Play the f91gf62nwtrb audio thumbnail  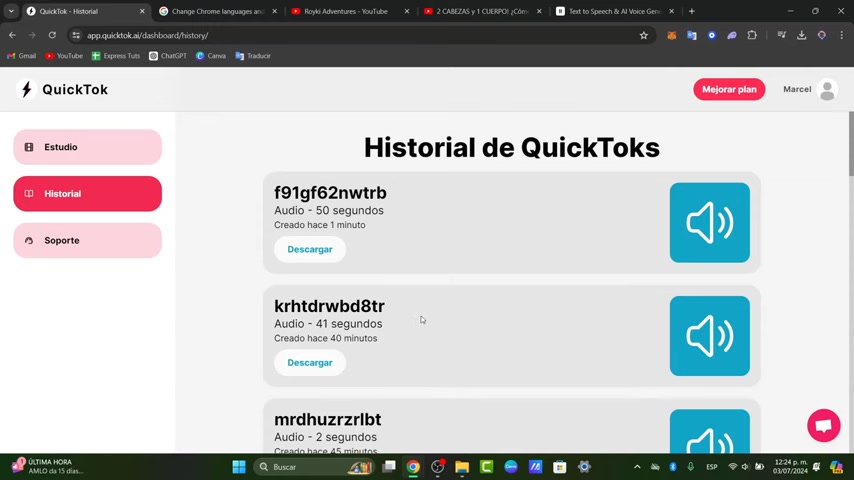coord(710,222)
